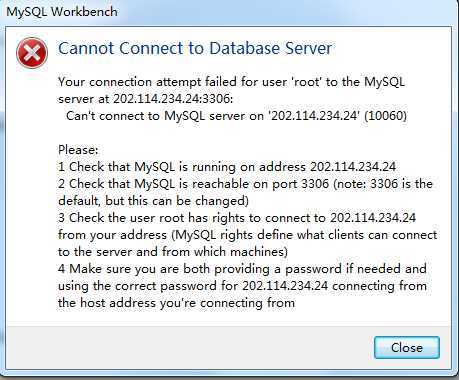Click the 'using the correct password for' line
The width and height of the screenshot is (459, 380).
click(x=242, y=286)
